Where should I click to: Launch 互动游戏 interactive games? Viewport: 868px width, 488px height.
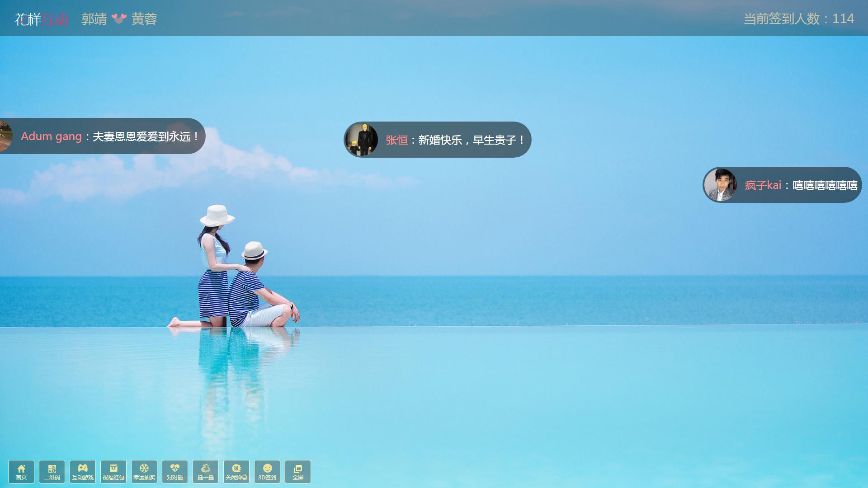[x=83, y=472]
